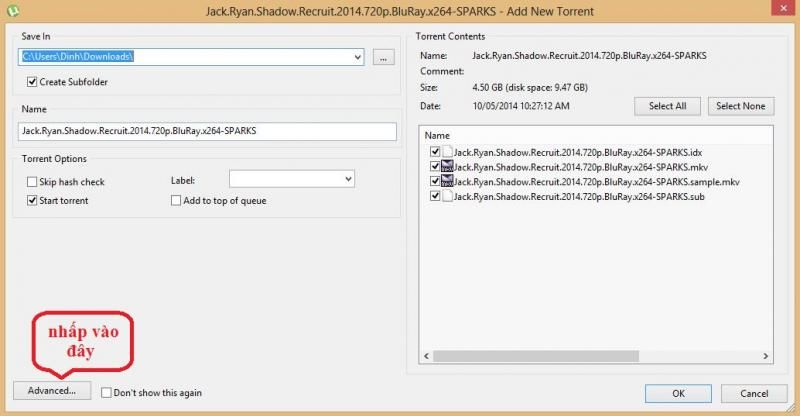Click the torrent Name input field
Viewport: 800px width, 416px height.
tap(207, 131)
